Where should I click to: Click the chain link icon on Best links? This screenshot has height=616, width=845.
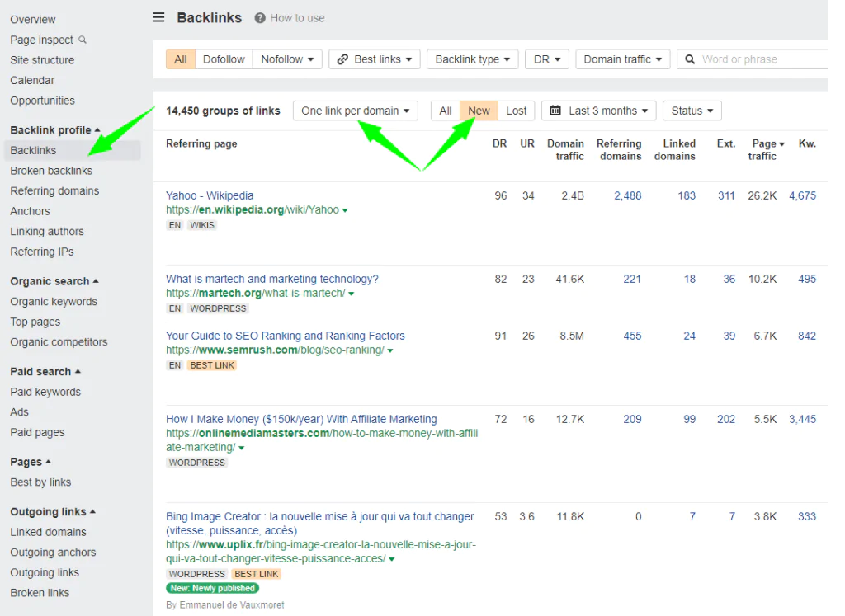pos(342,59)
